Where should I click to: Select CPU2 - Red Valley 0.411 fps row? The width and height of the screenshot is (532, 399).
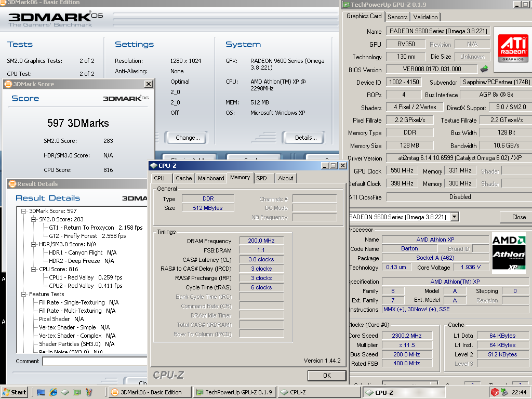tap(86, 286)
